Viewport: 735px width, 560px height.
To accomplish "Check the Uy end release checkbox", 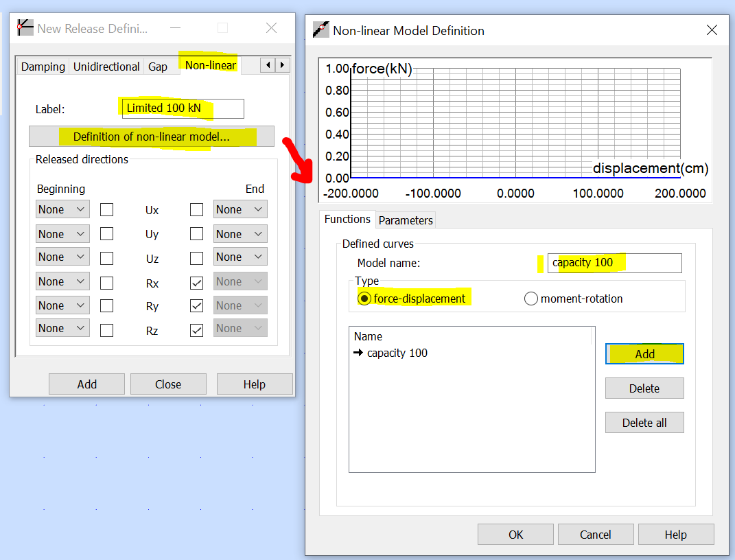I will pos(196,233).
